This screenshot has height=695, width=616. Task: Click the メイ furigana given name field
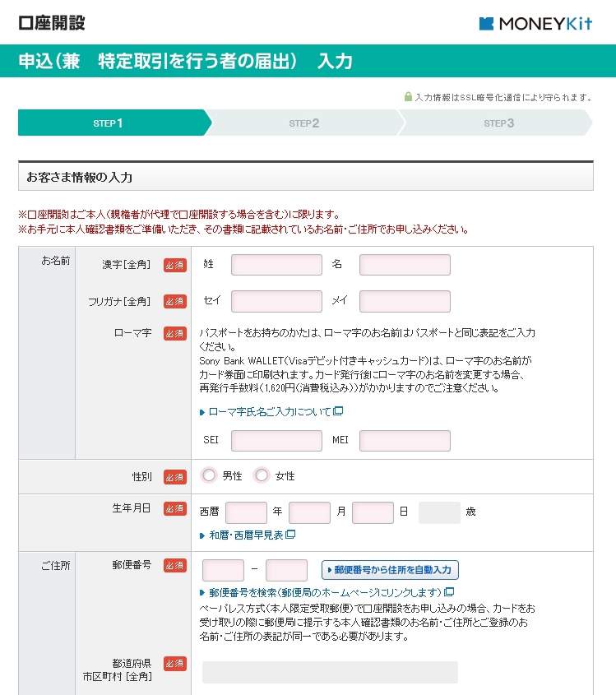pyautogui.click(x=405, y=301)
